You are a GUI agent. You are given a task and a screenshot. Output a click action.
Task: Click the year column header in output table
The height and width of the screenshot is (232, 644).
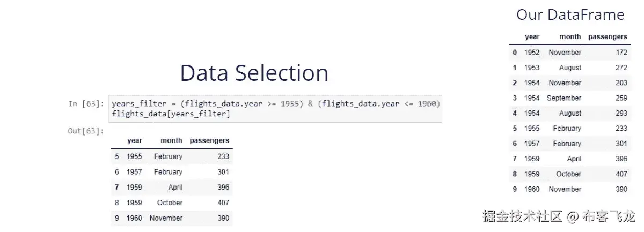tap(135, 140)
